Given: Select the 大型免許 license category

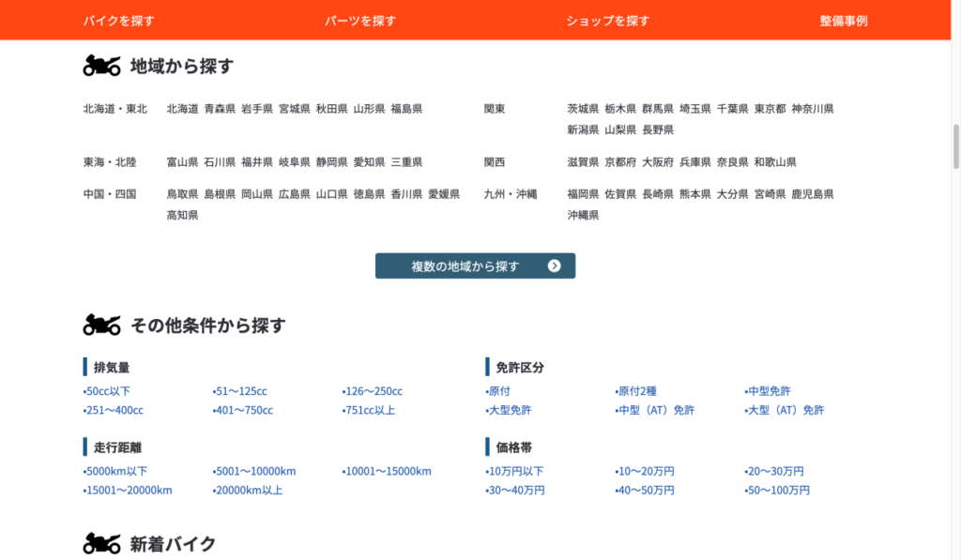Looking at the screenshot, I should click(x=509, y=410).
